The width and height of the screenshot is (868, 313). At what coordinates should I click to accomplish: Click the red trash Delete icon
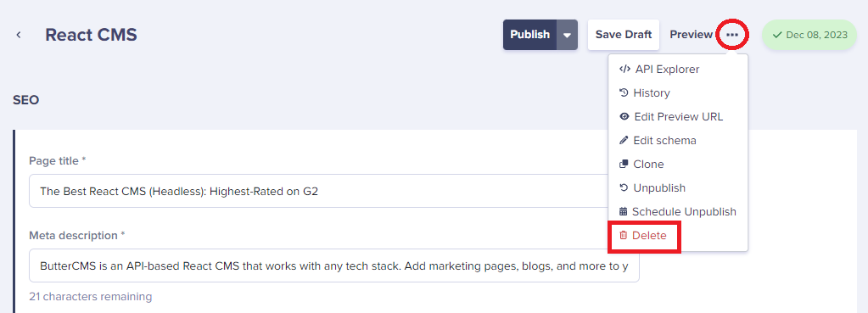click(624, 236)
